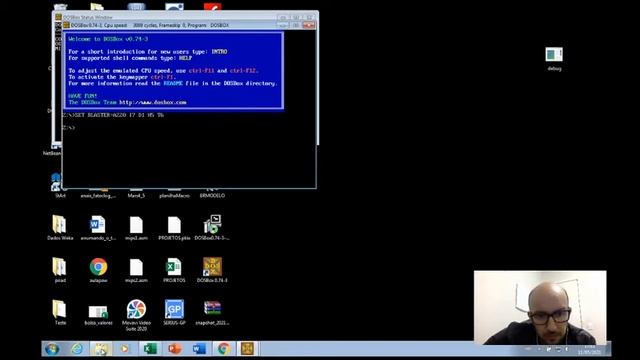The height and width of the screenshot is (360, 640).
Task: Open the debug file icon on desktop
Action: (554, 55)
